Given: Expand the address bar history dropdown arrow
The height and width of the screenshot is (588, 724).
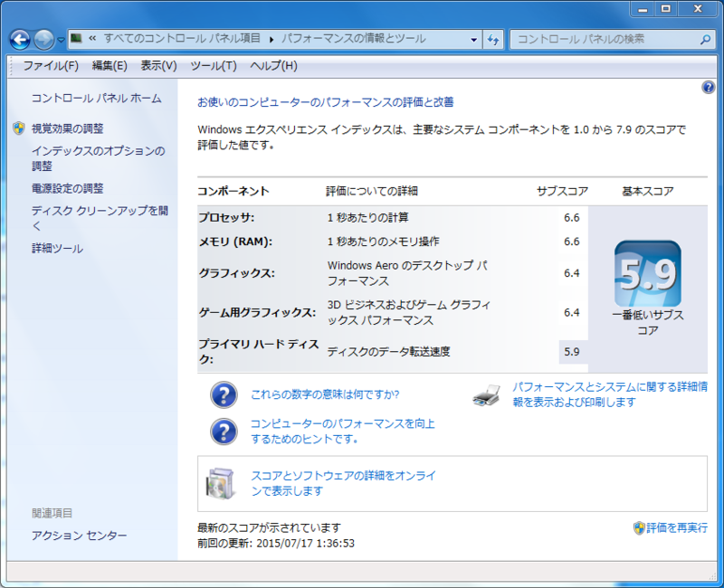Looking at the screenshot, I should click(473, 40).
